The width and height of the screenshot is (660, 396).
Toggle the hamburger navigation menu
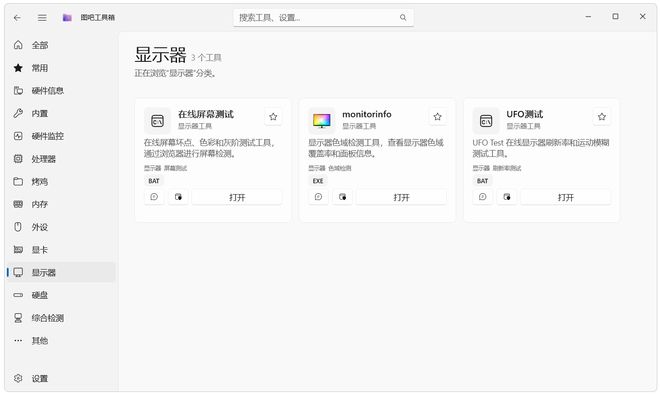42,18
